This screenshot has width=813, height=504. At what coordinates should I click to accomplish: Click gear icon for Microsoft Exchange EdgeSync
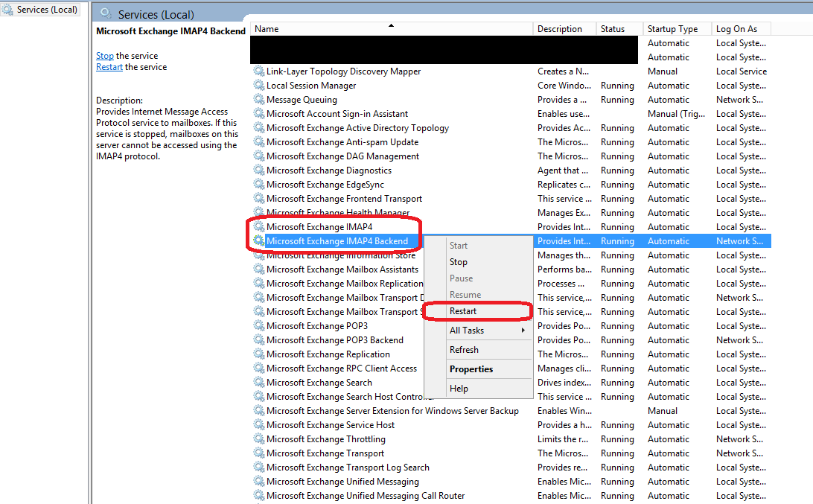[x=259, y=184]
